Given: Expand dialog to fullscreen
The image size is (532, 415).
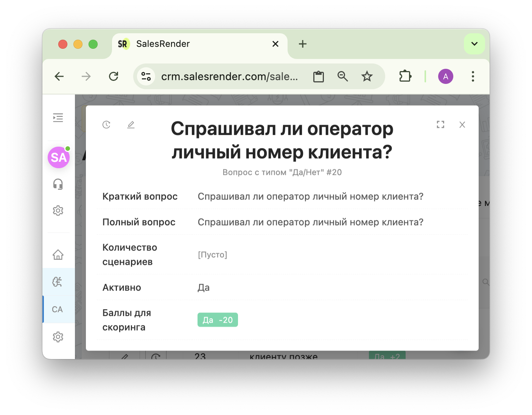Looking at the screenshot, I should point(440,125).
